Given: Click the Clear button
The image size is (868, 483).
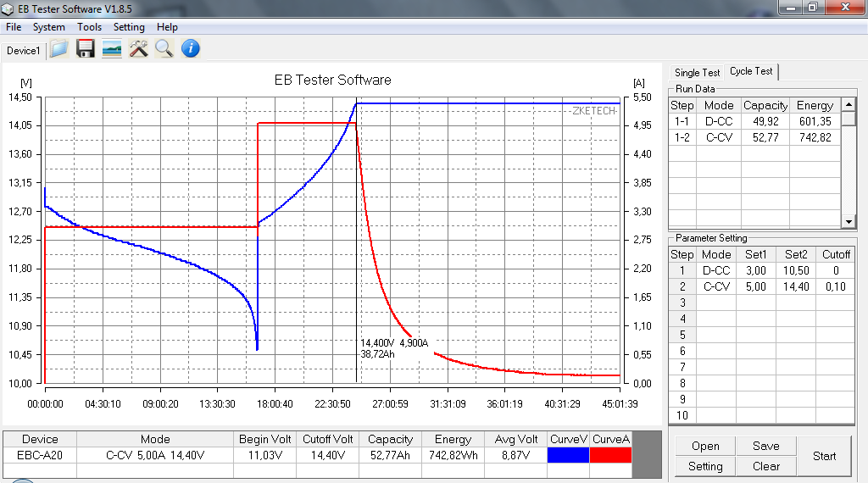Looking at the screenshot, I should [x=765, y=466].
